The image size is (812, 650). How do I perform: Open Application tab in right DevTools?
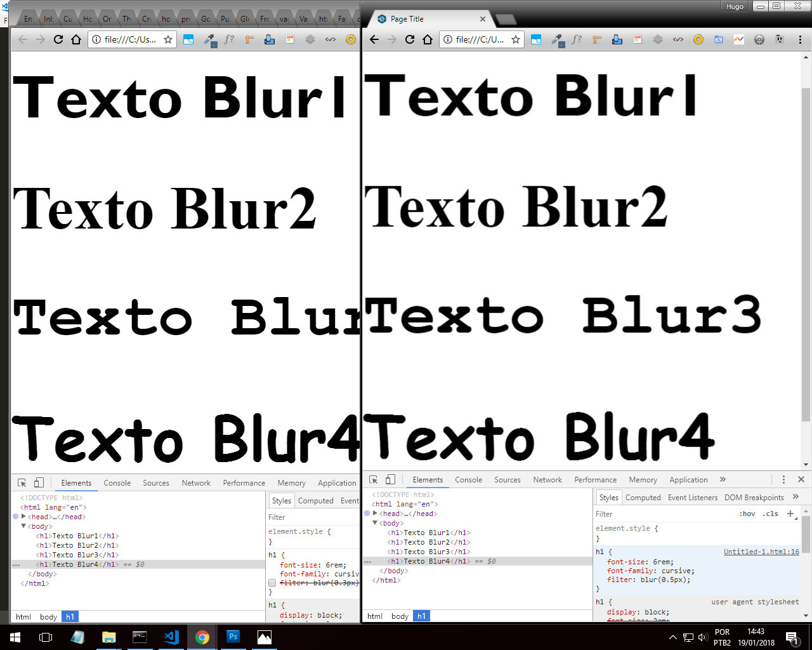click(688, 479)
